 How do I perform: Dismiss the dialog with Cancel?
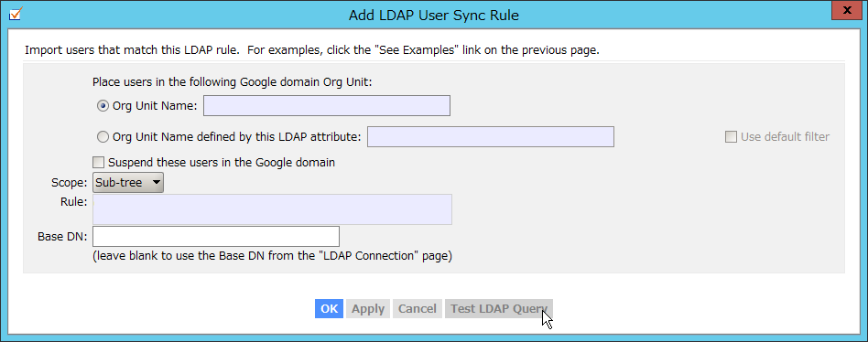tap(418, 308)
